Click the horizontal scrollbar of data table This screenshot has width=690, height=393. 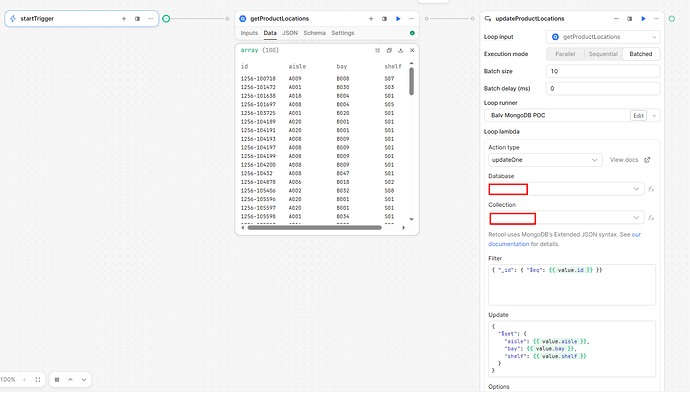[314, 228]
